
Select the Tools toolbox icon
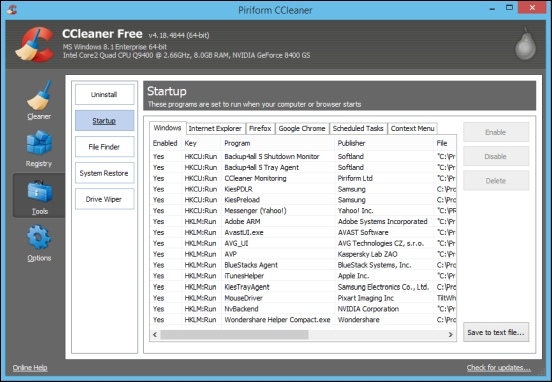[39, 192]
